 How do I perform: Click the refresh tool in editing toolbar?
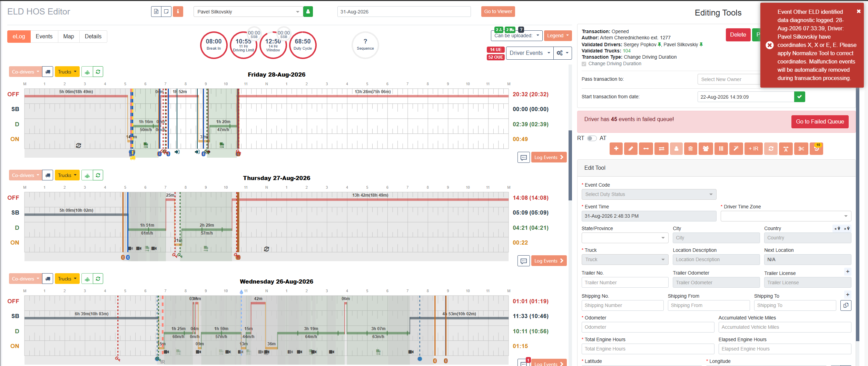coord(771,149)
